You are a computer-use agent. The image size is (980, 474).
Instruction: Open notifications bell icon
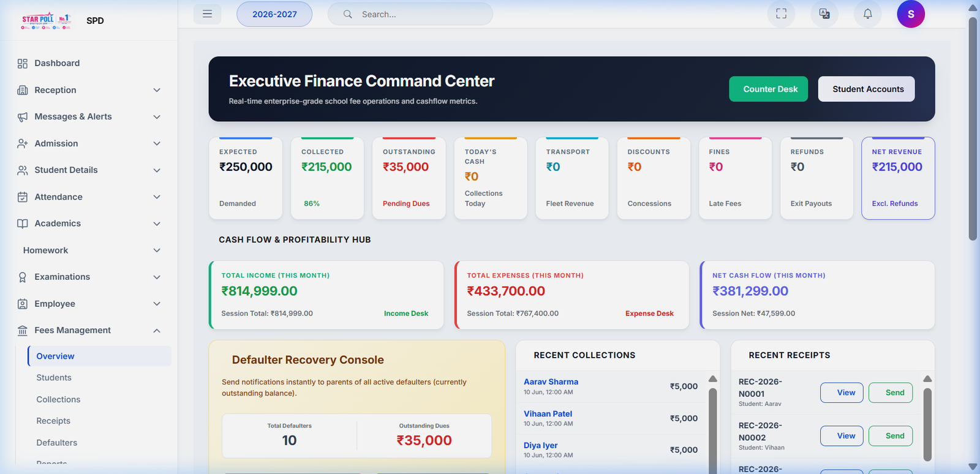[867, 13]
